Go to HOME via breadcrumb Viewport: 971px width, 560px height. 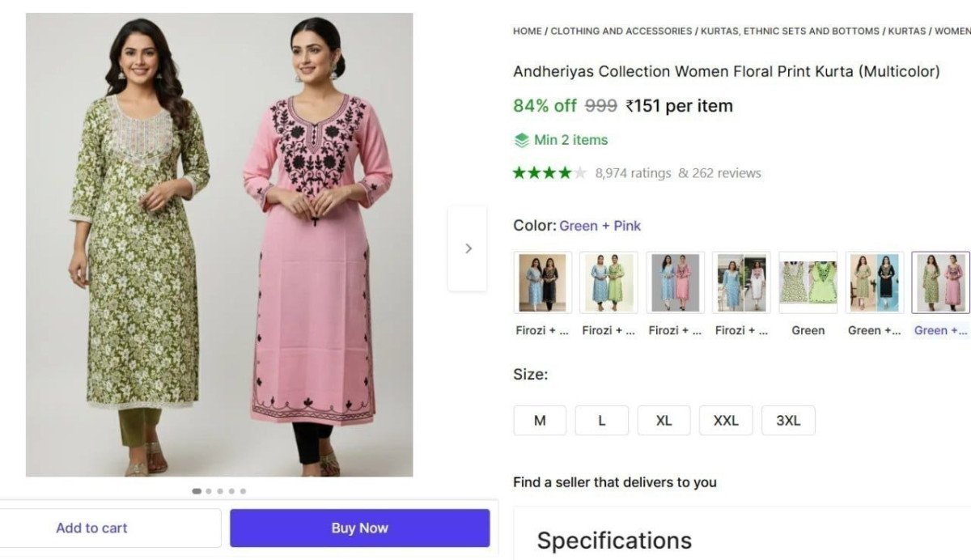tap(526, 31)
